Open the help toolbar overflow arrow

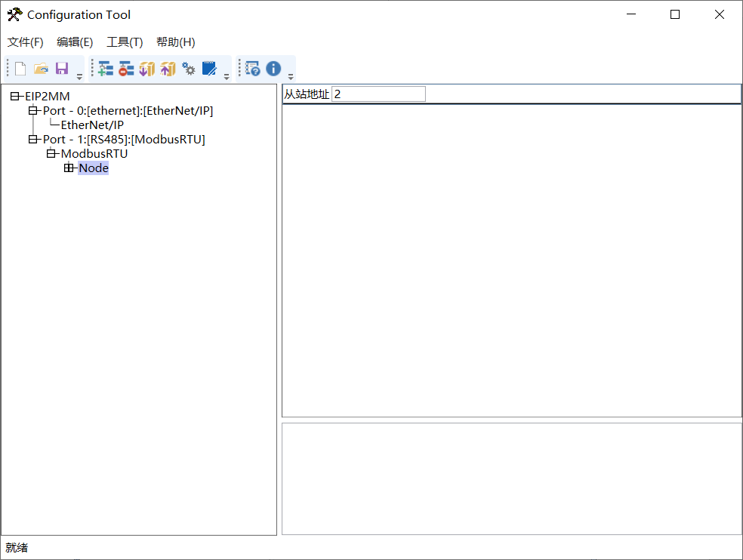(x=291, y=76)
